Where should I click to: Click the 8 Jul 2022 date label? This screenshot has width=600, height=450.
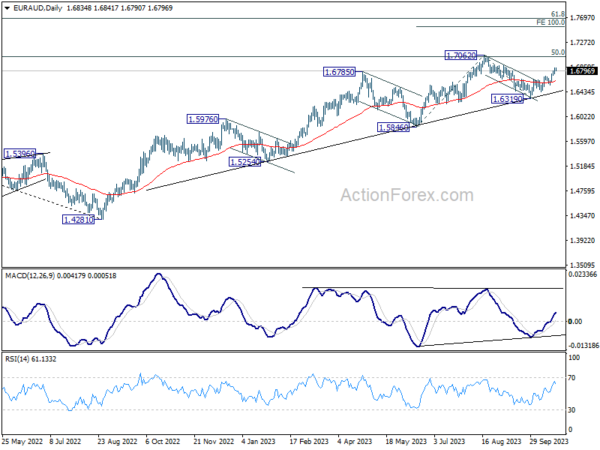pos(65,442)
